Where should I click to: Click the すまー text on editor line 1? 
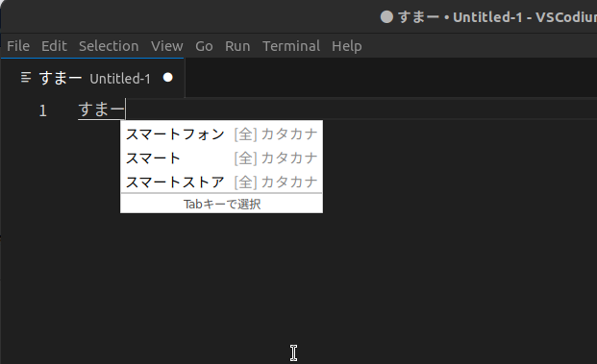point(101,109)
